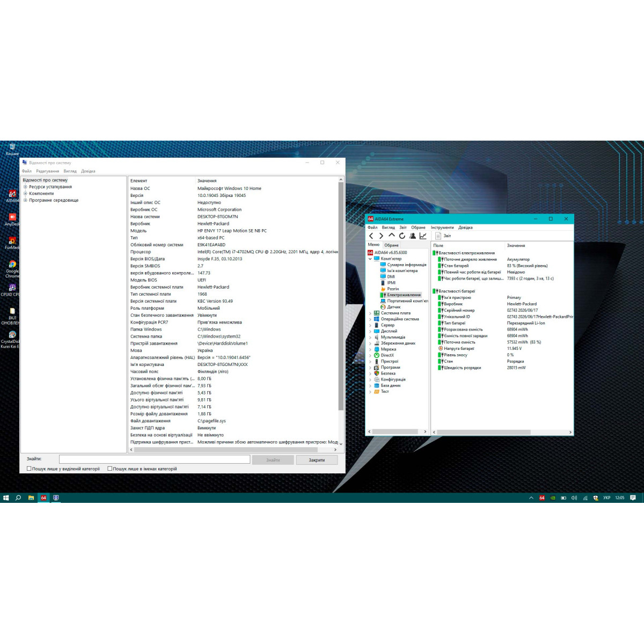Select Розгін flame item in AIDA64 tree
644x644 pixels.
click(390, 289)
